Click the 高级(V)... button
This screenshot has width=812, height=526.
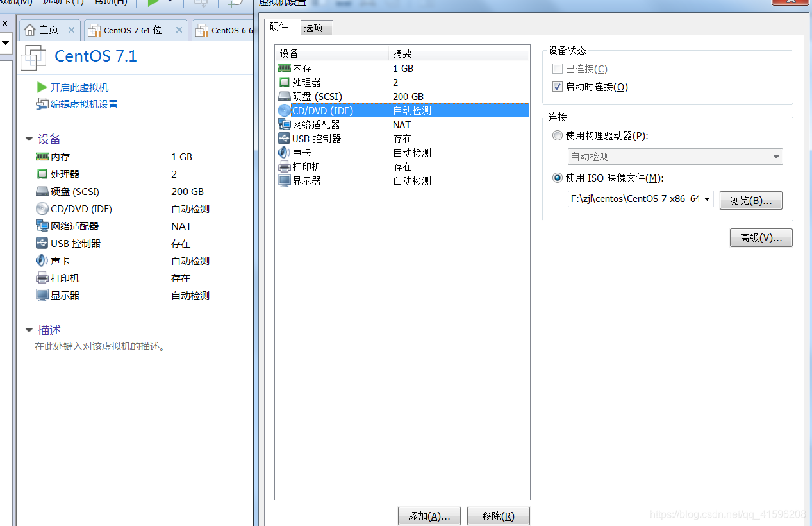pyautogui.click(x=761, y=237)
